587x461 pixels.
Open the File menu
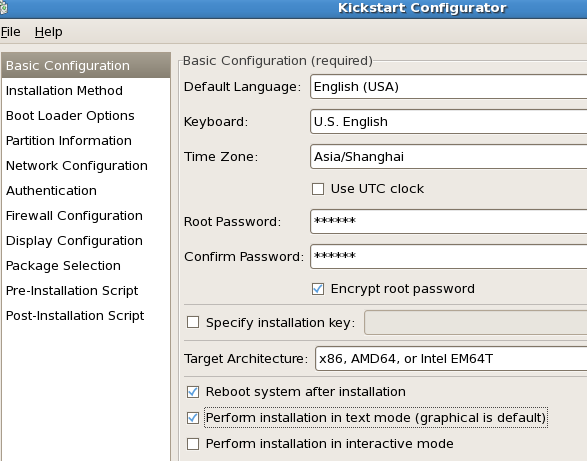click(x=10, y=32)
